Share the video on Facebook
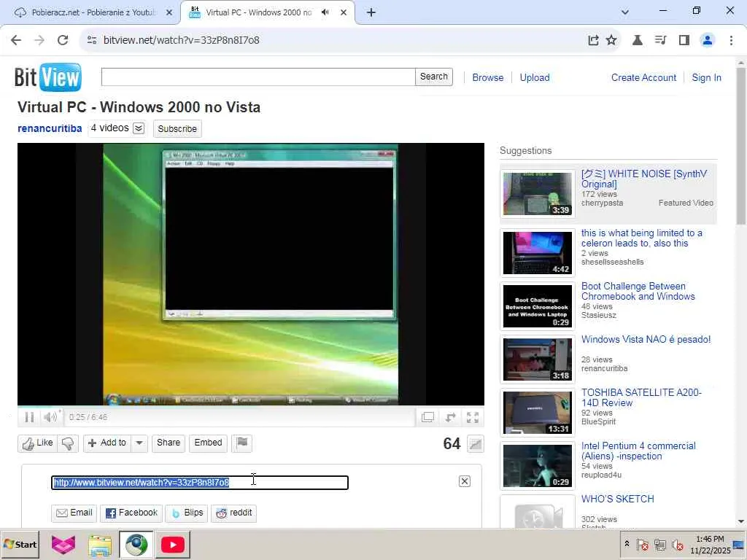Image resolution: width=747 pixels, height=560 pixels. point(131,513)
